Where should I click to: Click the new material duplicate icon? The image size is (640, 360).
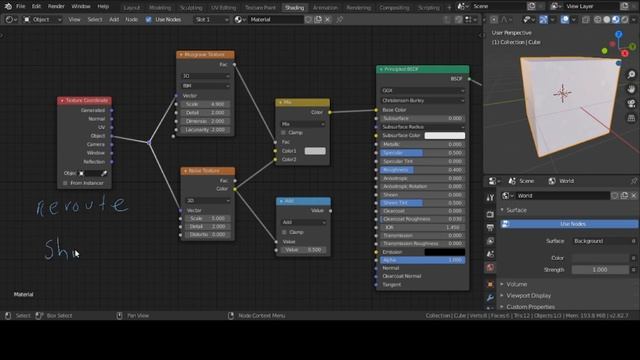coord(318,20)
